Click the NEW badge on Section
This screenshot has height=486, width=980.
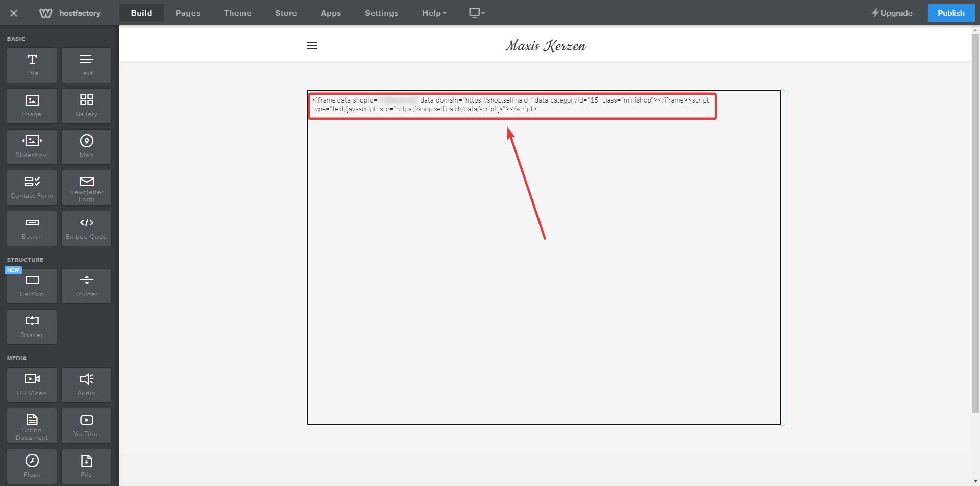point(13,270)
